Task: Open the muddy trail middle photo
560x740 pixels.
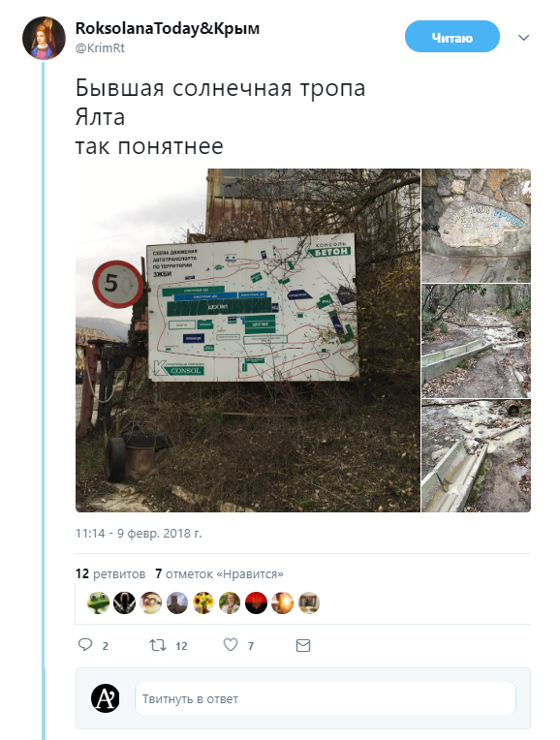Action: (476, 341)
